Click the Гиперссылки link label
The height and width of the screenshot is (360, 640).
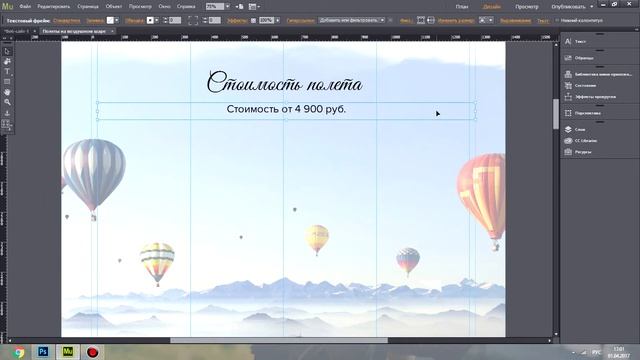coord(300,20)
